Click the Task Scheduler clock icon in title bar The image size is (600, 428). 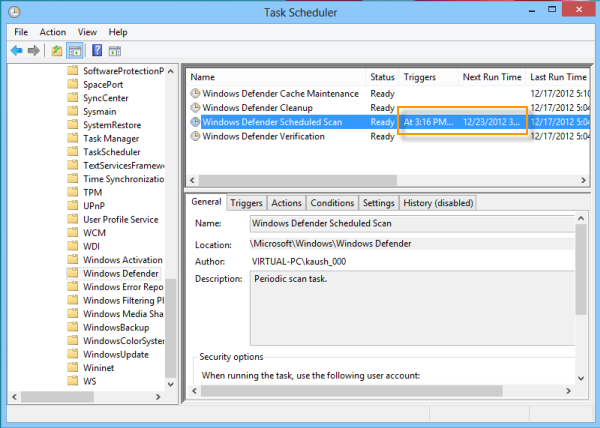click(14, 12)
